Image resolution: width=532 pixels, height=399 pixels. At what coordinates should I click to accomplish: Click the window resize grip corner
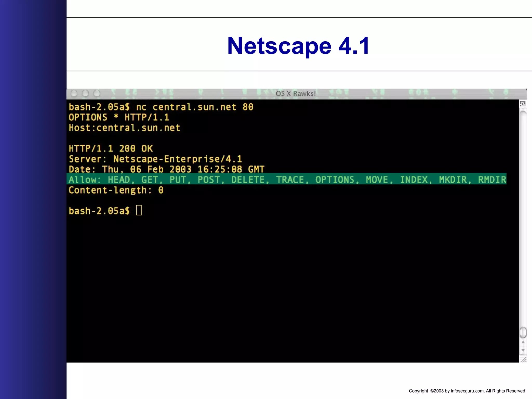(523, 359)
